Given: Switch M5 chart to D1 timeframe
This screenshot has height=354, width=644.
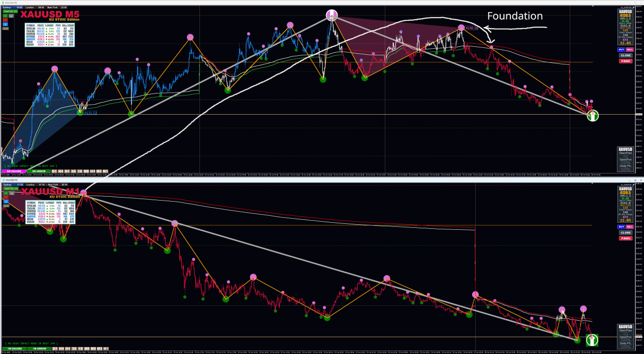Looking at the screenshot, I should [x=54, y=171].
